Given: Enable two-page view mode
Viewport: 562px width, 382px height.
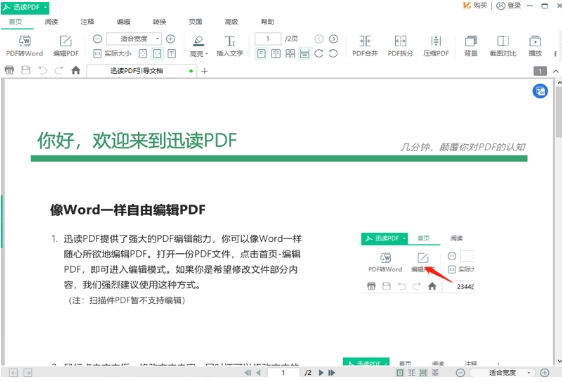Looking at the screenshot, I should [x=276, y=54].
